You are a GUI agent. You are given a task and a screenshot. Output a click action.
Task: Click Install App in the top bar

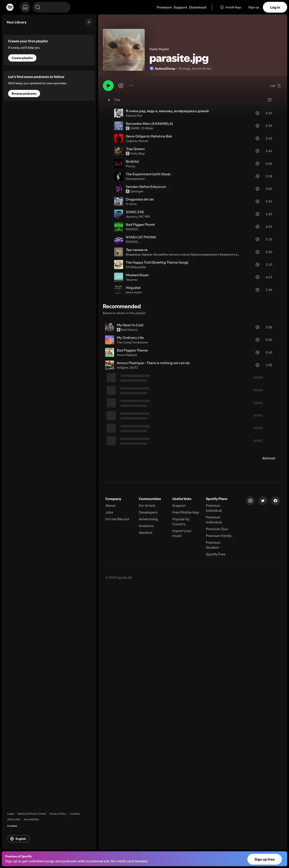click(x=230, y=7)
